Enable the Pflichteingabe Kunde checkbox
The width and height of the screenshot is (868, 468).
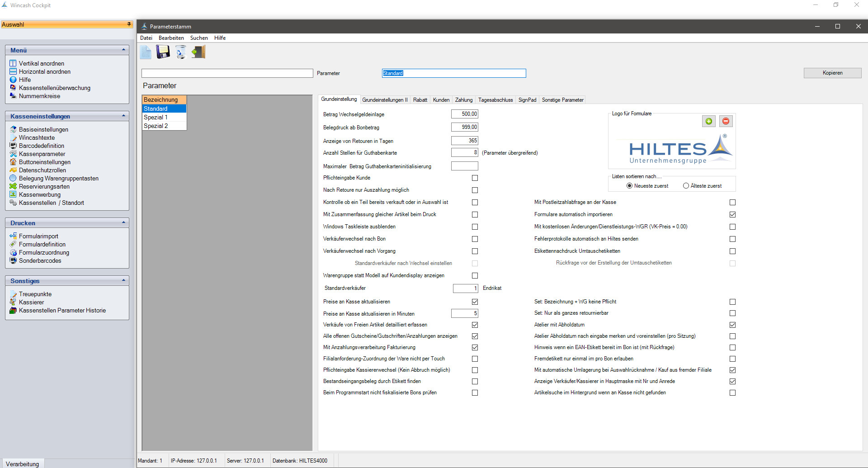click(475, 178)
